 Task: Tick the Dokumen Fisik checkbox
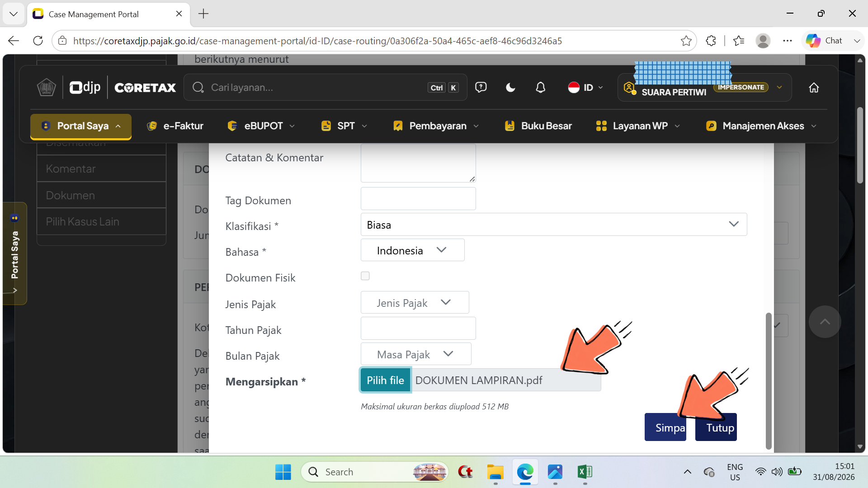pos(365,276)
